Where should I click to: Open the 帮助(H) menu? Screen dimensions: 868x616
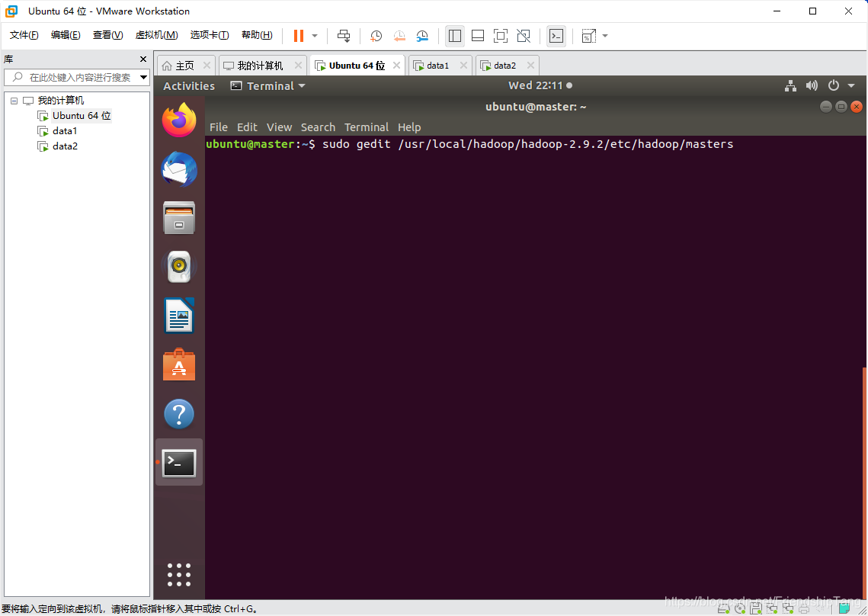[257, 35]
